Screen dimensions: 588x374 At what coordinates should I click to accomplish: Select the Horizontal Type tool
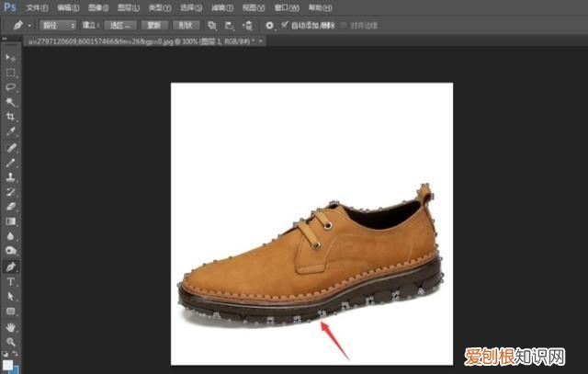pos(10,282)
